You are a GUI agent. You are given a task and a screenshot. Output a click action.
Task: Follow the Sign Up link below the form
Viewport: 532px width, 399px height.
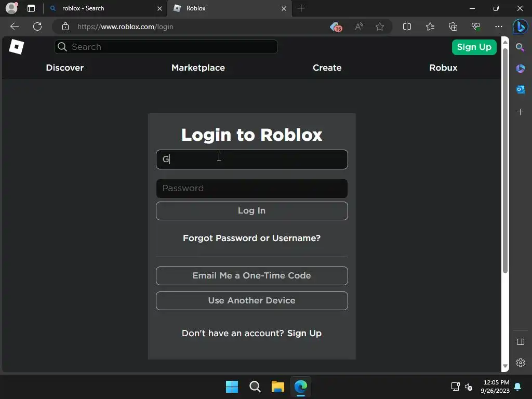[x=304, y=333]
